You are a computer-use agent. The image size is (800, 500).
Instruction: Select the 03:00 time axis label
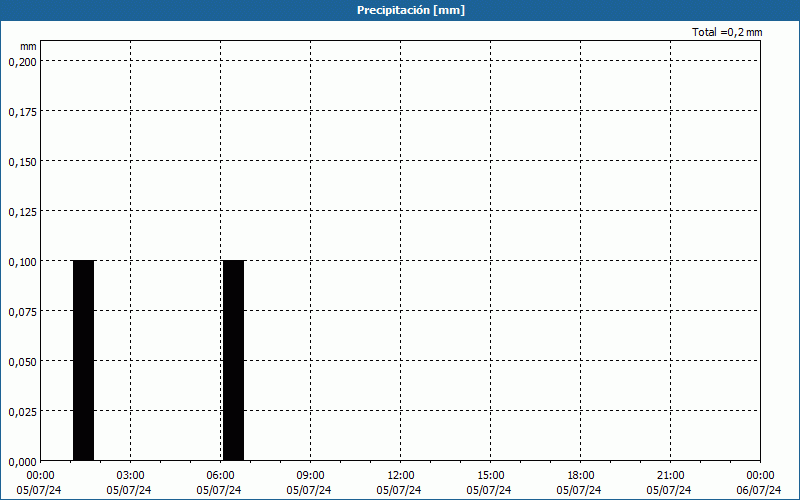(130, 476)
